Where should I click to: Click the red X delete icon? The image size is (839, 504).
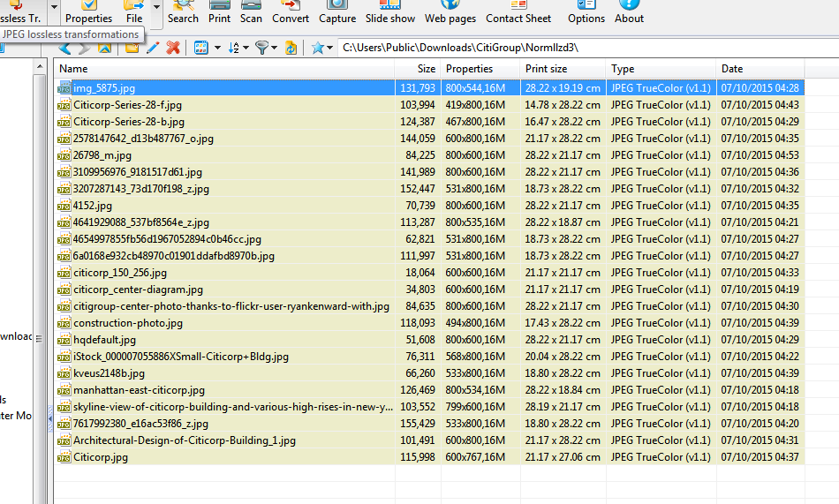click(173, 48)
